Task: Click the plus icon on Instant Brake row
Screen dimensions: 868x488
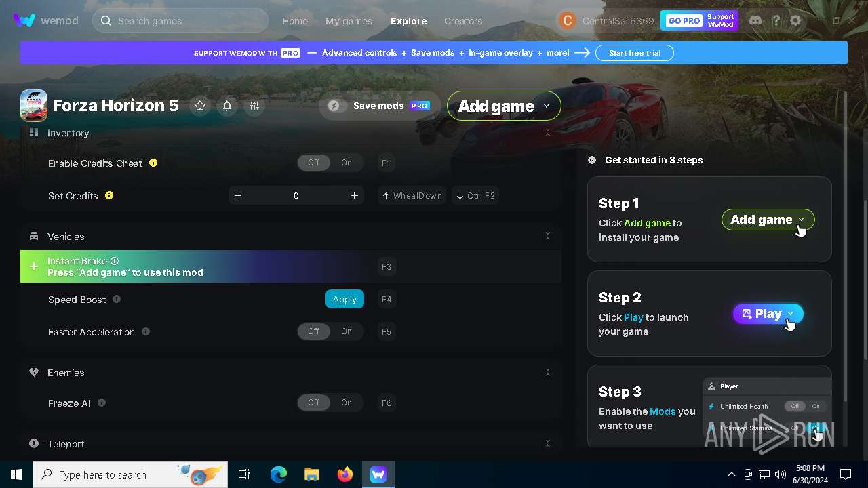Action: 34,266
